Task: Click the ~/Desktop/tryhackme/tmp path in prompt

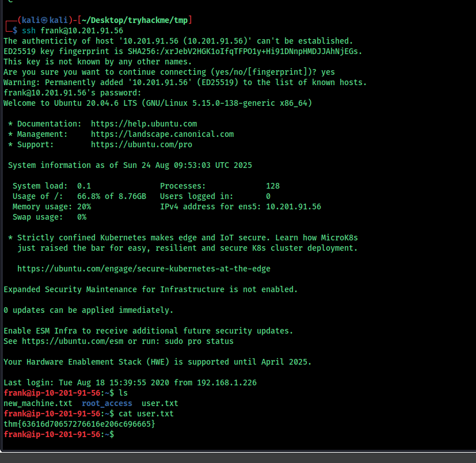Action: pyautogui.click(x=135, y=20)
